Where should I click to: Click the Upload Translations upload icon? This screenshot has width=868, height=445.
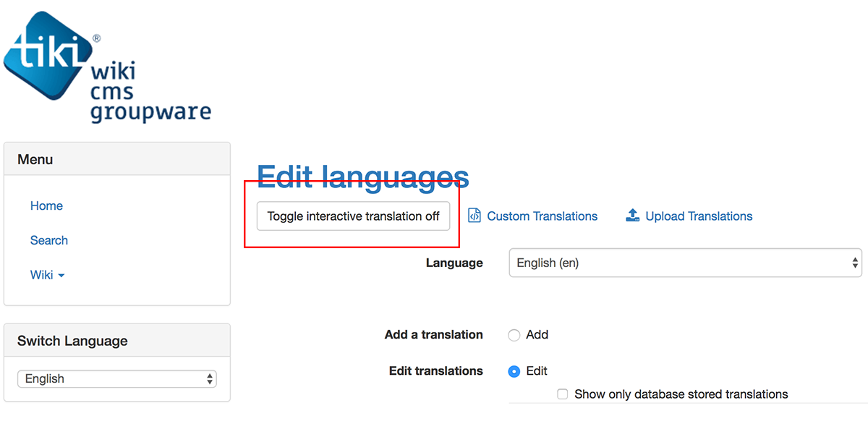[633, 216]
